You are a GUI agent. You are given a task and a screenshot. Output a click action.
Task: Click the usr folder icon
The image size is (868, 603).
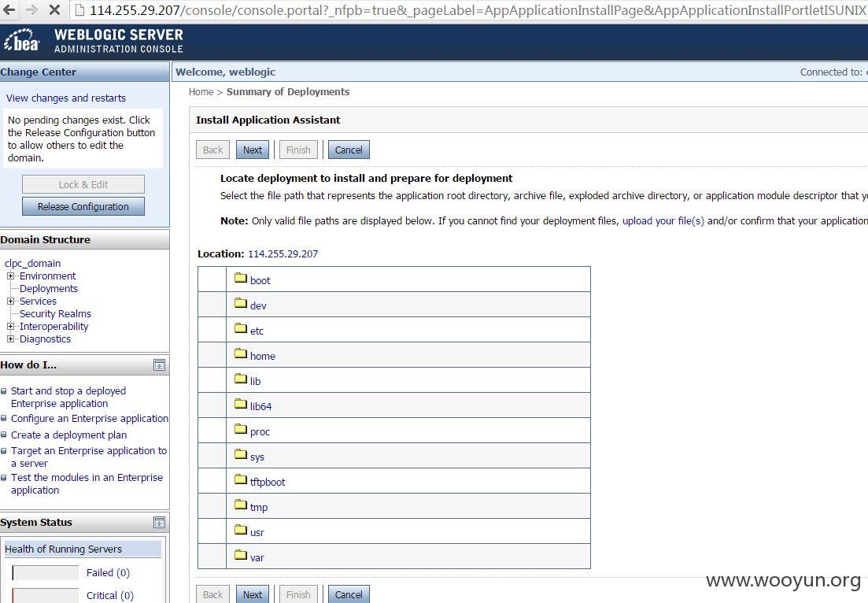pyautogui.click(x=240, y=529)
